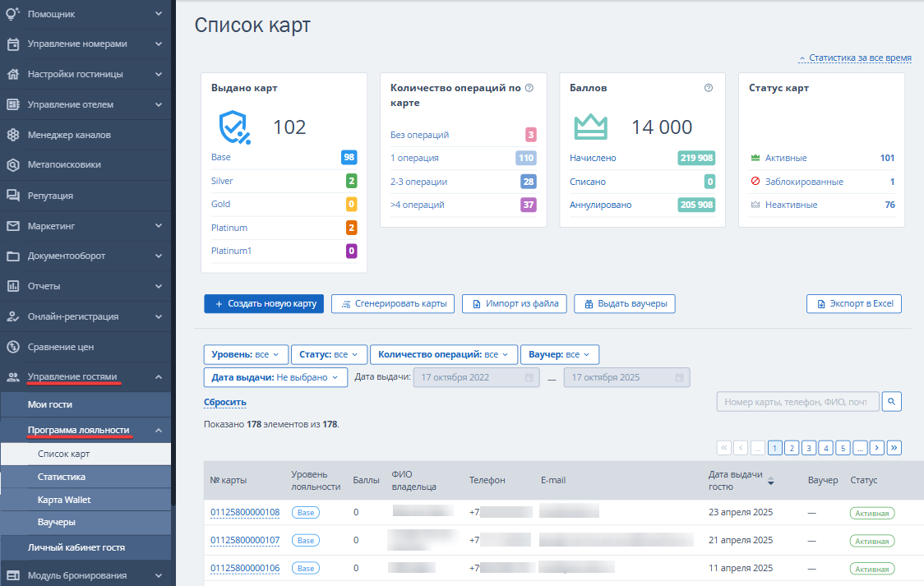
Task: Sort by Дата выдачи гостю column
Action: click(770, 481)
